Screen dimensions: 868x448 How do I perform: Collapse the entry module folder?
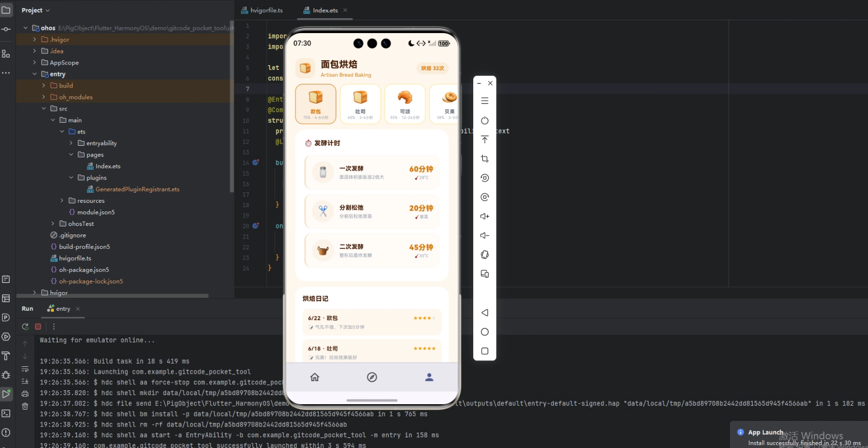(34, 74)
